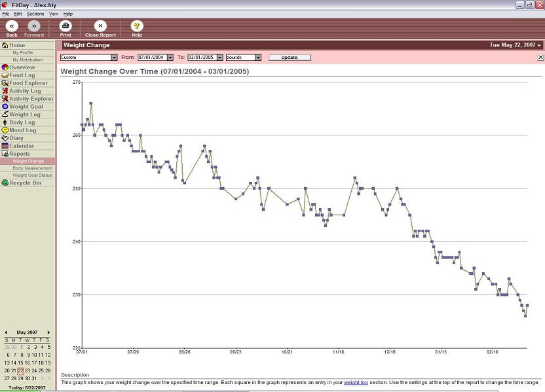Open My Profile under Home

click(x=23, y=53)
